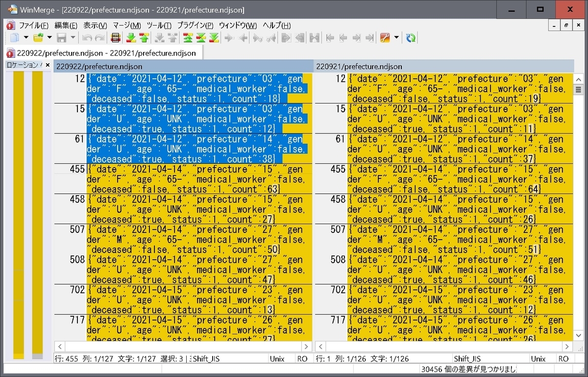The height and width of the screenshot is (377, 588).
Task: Click the 220921/prefecture.ndjson right file header
Action: click(443, 66)
